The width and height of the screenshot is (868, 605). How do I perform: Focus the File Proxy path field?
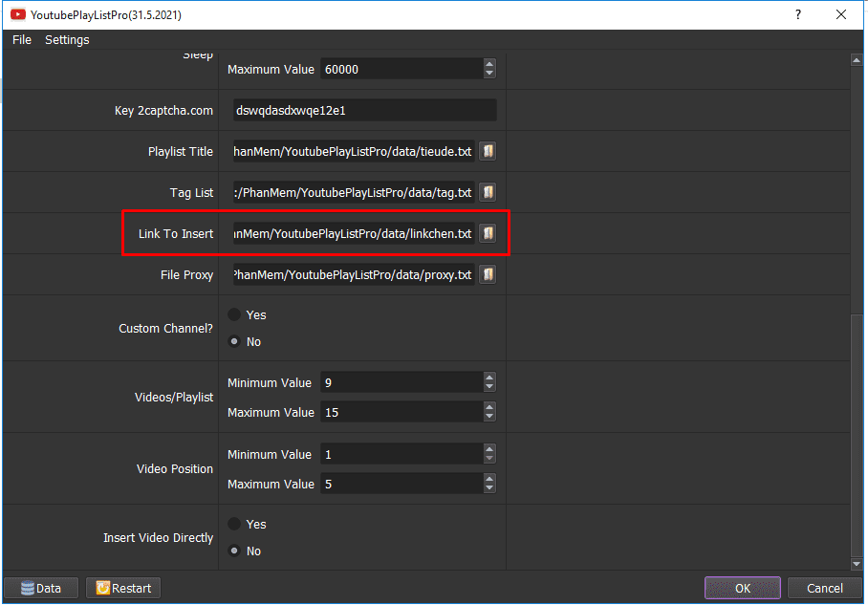pyautogui.click(x=354, y=274)
